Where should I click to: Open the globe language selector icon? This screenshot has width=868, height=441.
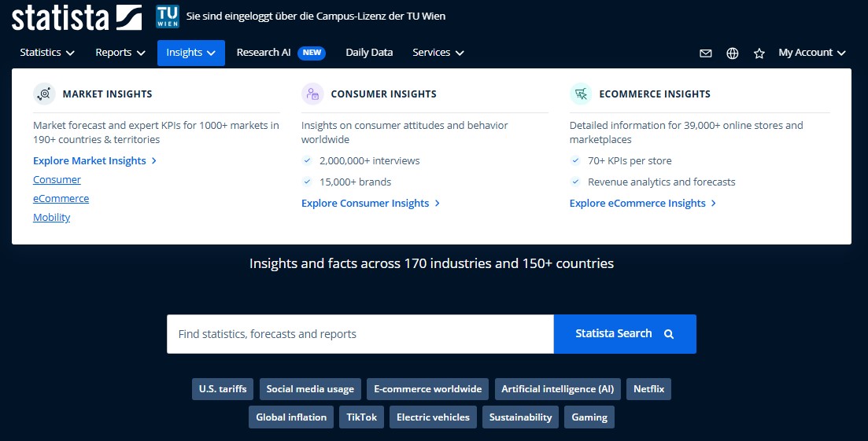[733, 53]
